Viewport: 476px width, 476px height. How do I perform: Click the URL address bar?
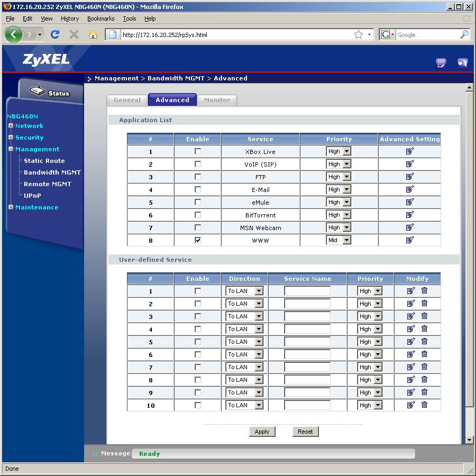pyautogui.click(x=237, y=34)
